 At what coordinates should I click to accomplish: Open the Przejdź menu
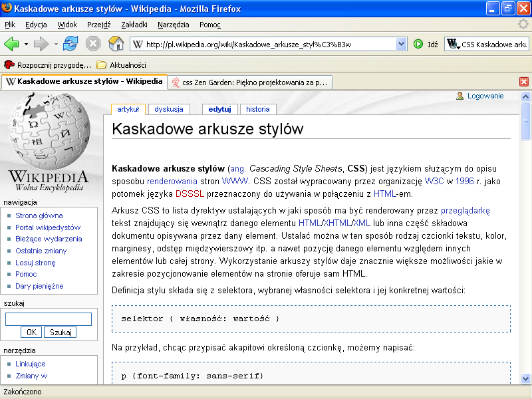(x=98, y=25)
